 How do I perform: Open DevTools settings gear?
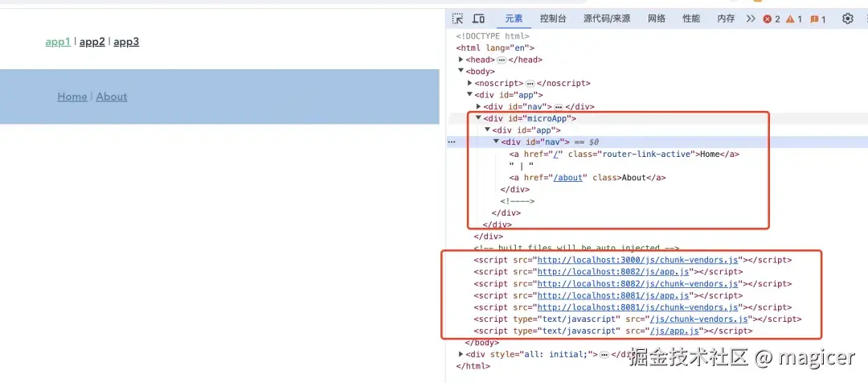[x=848, y=19]
